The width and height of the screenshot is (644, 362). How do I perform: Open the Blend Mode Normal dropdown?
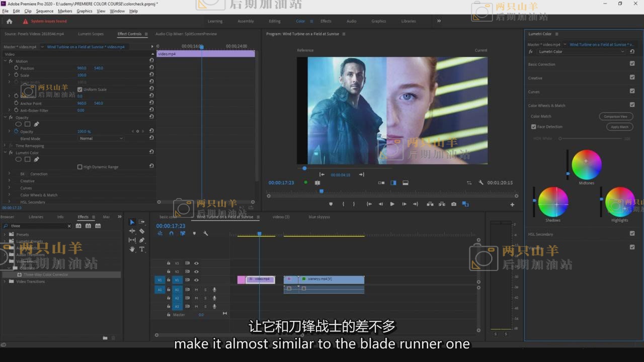(x=101, y=138)
